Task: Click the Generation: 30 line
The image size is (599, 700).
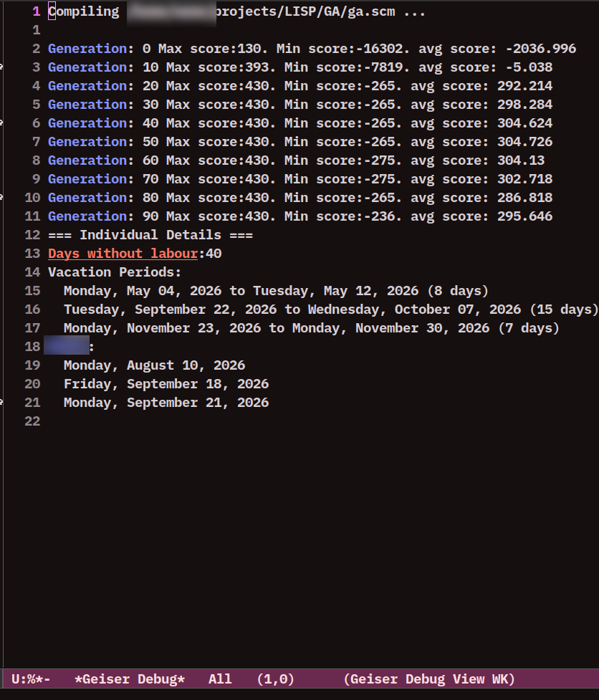Action: click(300, 105)
